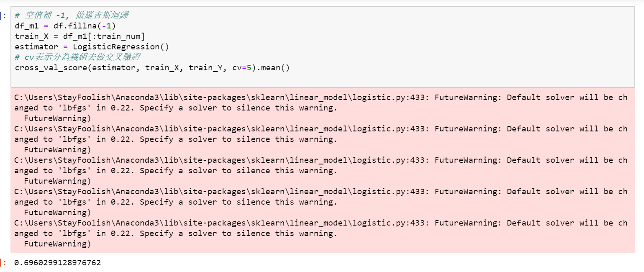Click the cv=5 parameter in code

click(241, 68)
